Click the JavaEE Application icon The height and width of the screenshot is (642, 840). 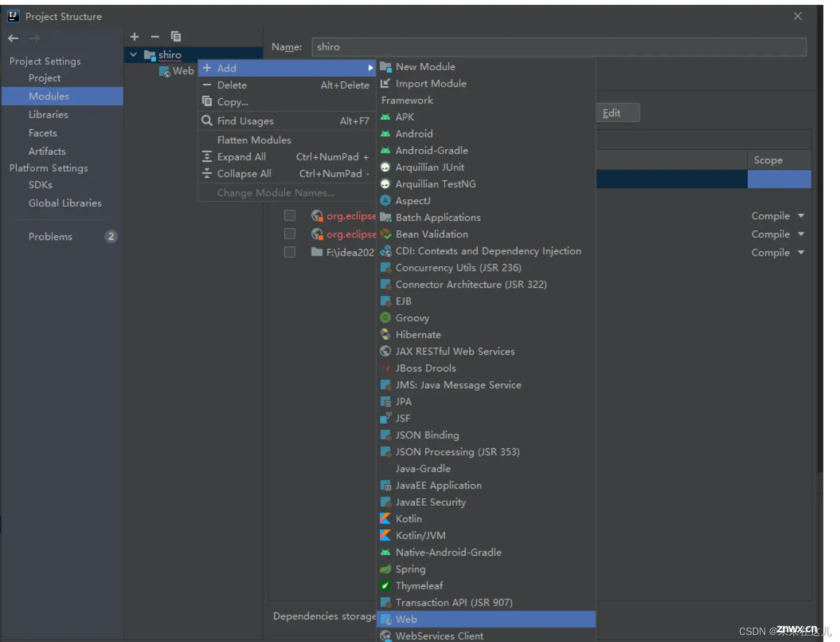[385, 485]
